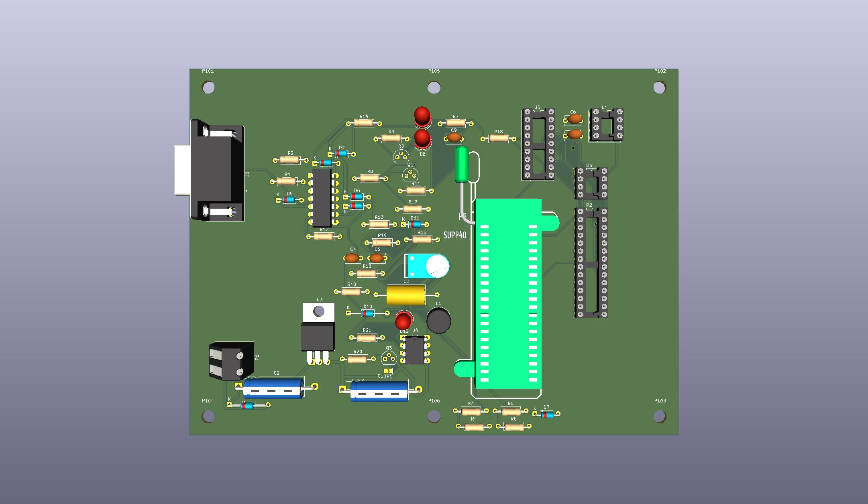Select the long P2 DIP socket
This screenshot has width=868, height=504.
click(x=592, y=263)
